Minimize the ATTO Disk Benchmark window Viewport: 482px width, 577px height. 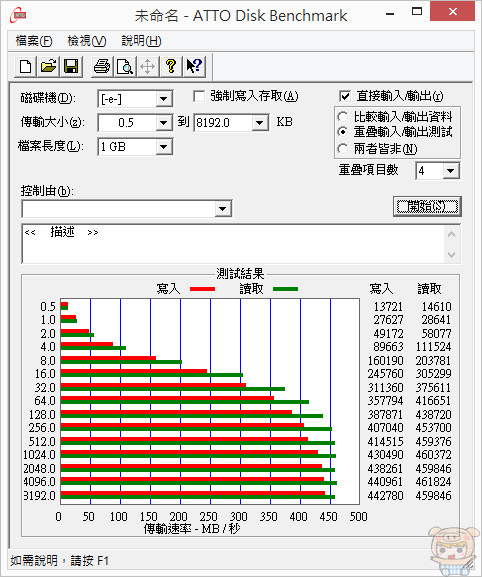click(390, 13)
